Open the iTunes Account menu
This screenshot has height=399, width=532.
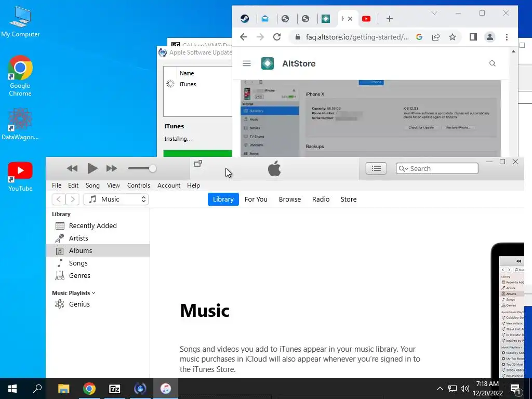(x=169, y=185)
